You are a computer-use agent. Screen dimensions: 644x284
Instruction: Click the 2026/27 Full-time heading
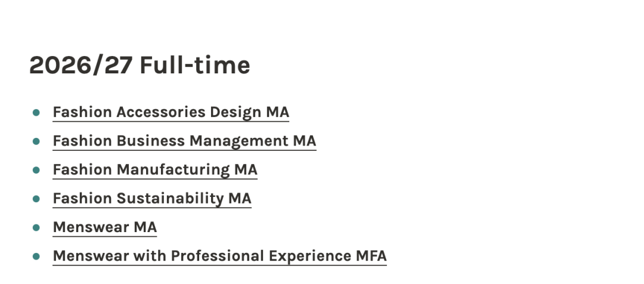tap(140, 65)
